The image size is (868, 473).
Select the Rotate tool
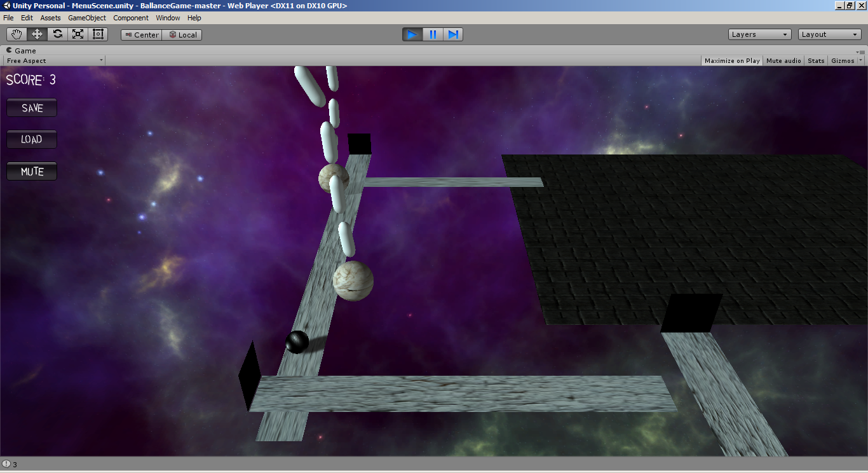(57, 34)
